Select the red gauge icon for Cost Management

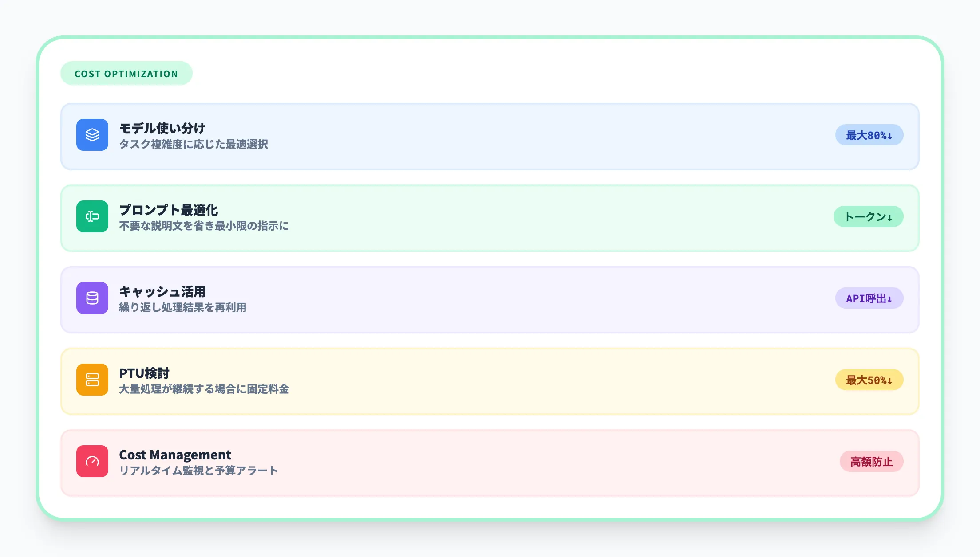click(92, 461)
